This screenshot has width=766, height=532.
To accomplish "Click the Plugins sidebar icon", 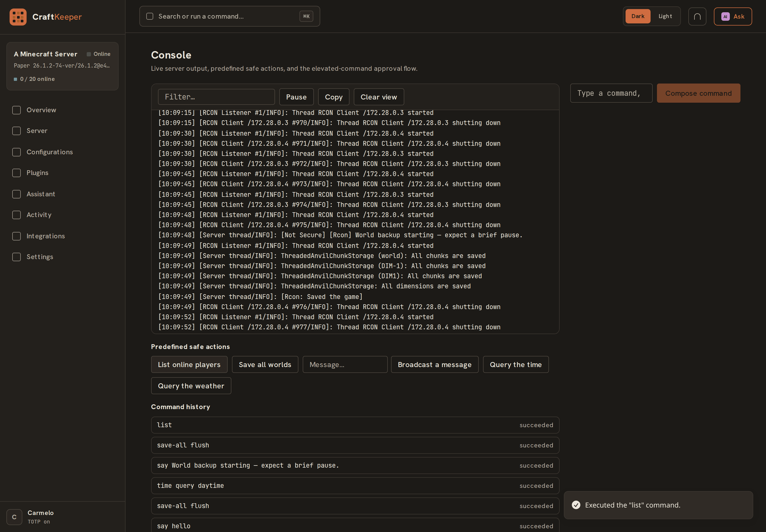I will [16, 173].
